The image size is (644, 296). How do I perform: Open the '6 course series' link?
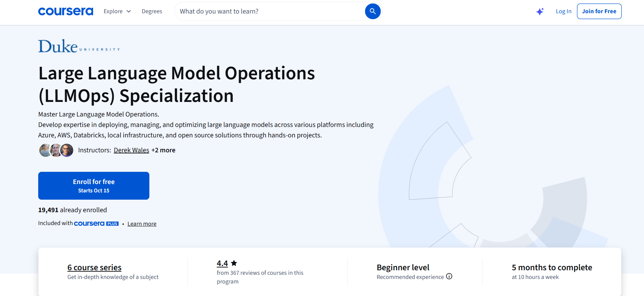point(94,267)
